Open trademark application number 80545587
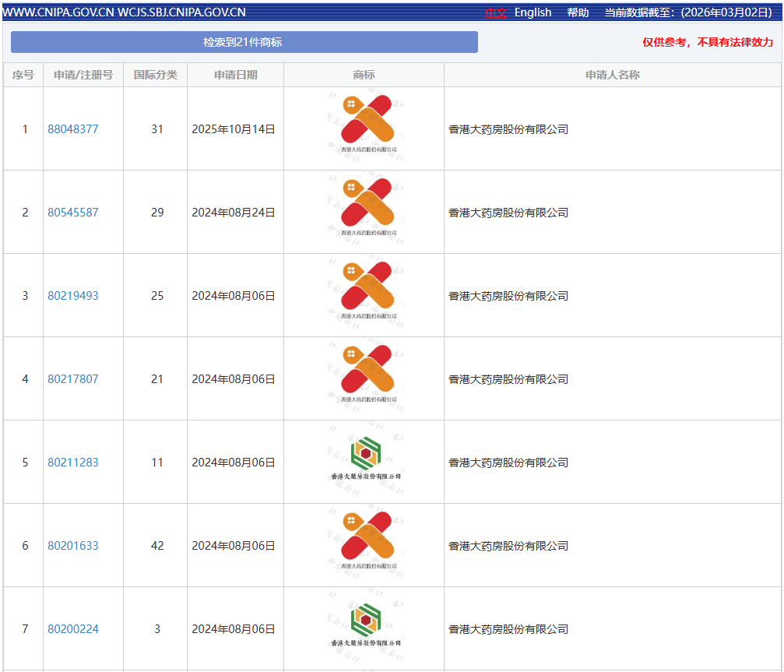The height and width of the screenshot is (672, 784). (x=73, y=213)
